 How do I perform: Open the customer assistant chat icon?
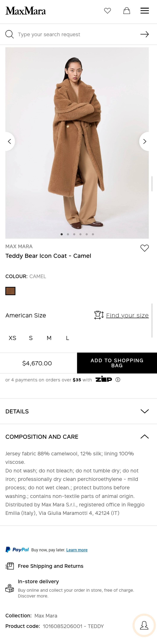[x=144, y=625]
